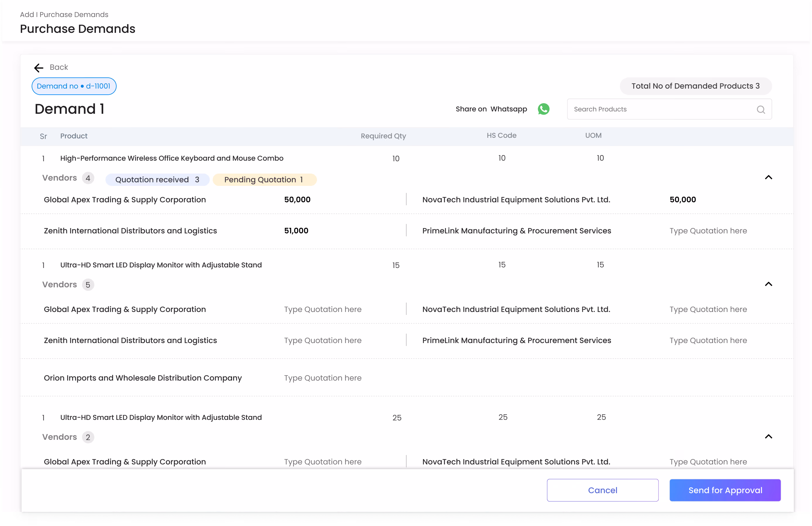812x526 pixels.
Task: Click the HS Code column header
Action: coord(501,135)
